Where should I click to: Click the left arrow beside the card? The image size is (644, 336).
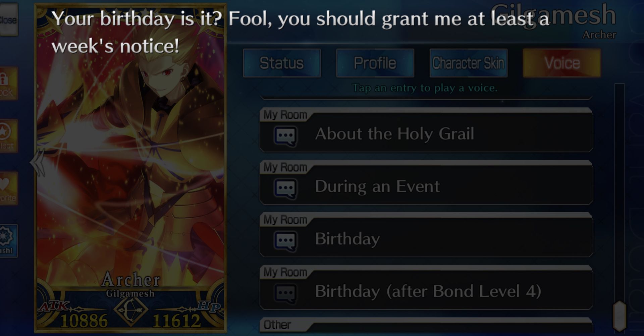click(x=38, y=163)
